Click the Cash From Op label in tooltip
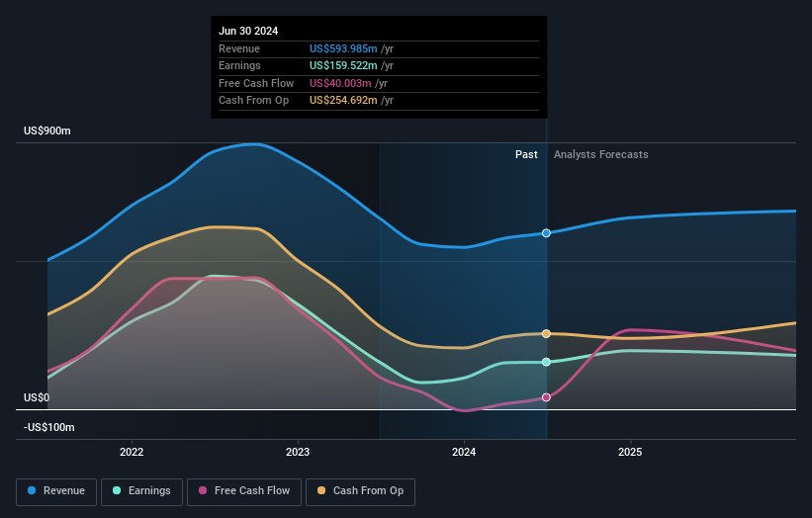This screenshot has width=812, height=518. point(254,101)
